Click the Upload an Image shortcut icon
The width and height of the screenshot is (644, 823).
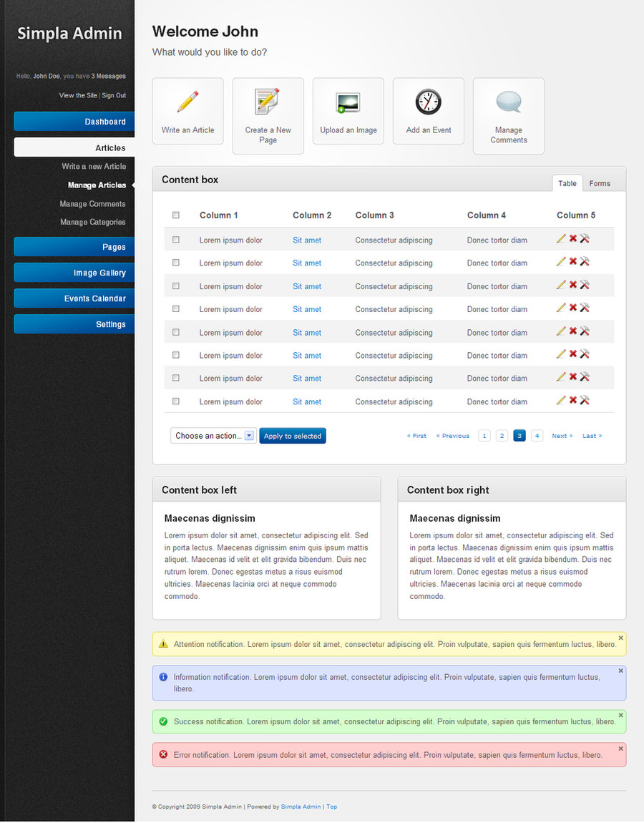(348, 102)
